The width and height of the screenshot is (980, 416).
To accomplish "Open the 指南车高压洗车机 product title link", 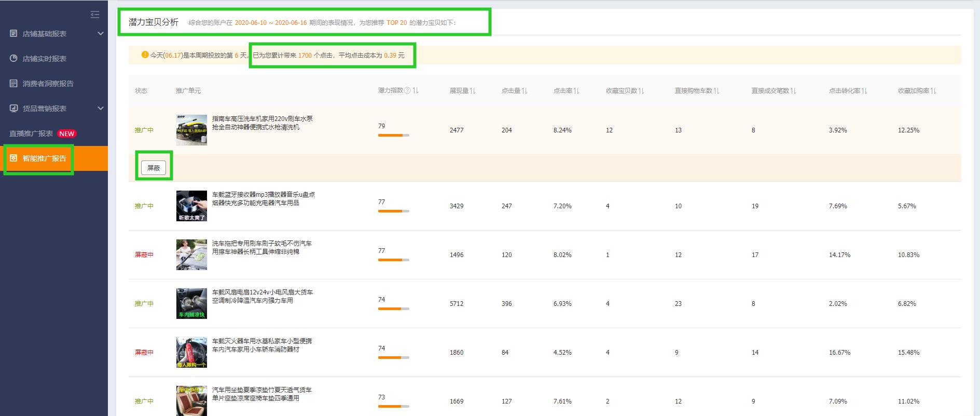I will pos(262,123).
